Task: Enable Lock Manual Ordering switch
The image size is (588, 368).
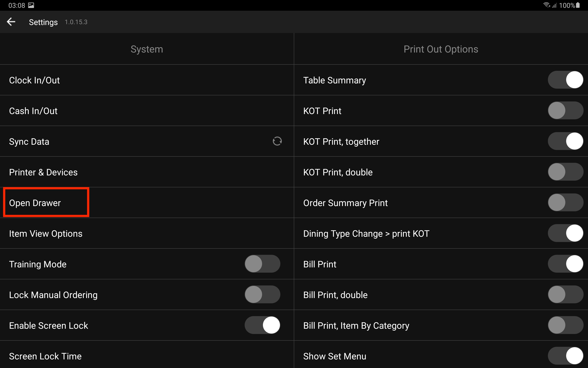Action: tap(262, 294)
